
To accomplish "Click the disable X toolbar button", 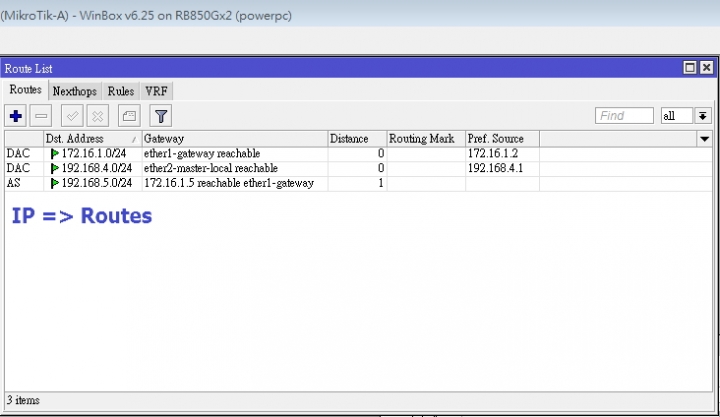I will pyautogui.click(x=97, y=116).
